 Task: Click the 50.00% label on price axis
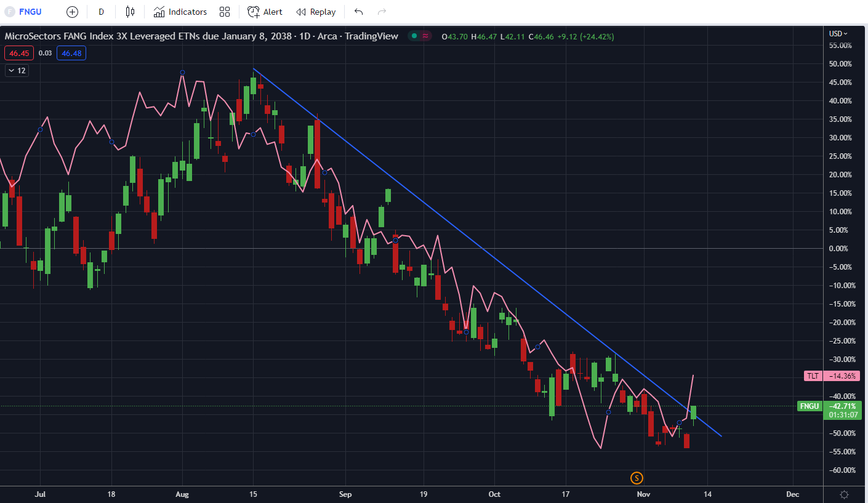[x=840, y=63]
